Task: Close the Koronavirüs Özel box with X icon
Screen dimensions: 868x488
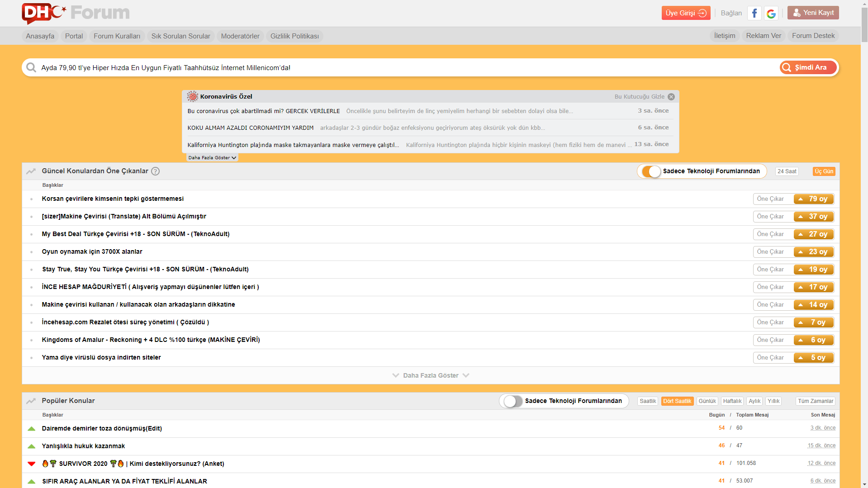Action: 671,97
